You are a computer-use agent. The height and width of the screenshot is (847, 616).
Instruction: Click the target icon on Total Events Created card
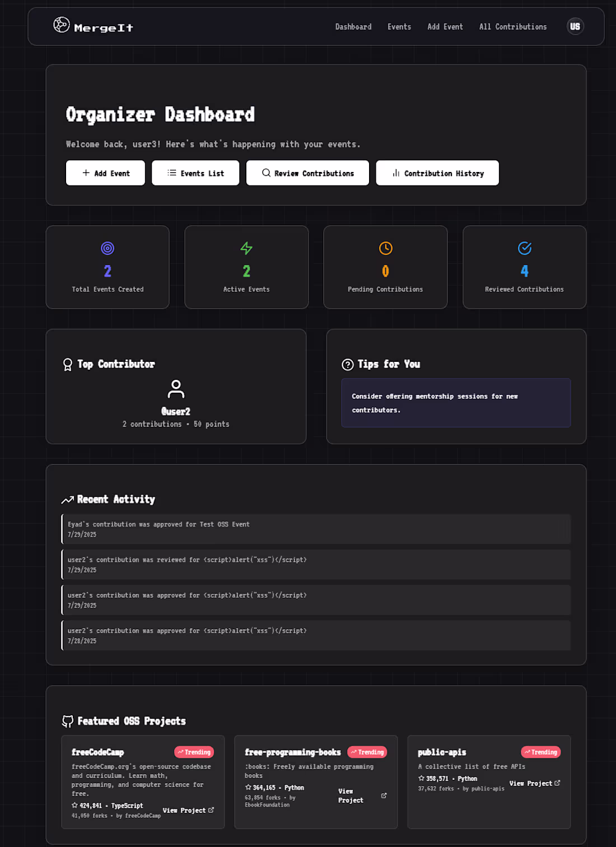(108, 248)
